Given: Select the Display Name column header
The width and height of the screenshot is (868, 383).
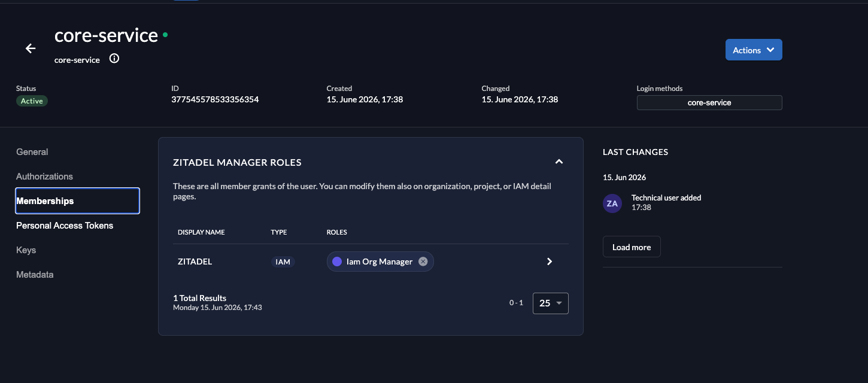Looking at the screenshot, I should [201, 232].
